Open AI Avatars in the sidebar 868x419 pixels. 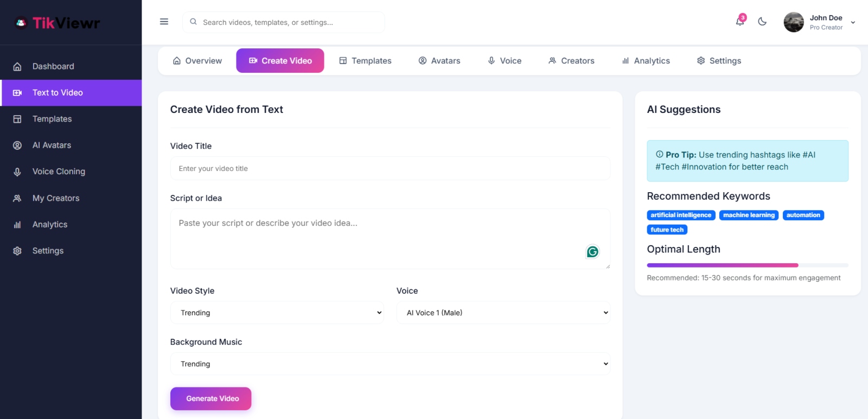[x=52, y=145]
